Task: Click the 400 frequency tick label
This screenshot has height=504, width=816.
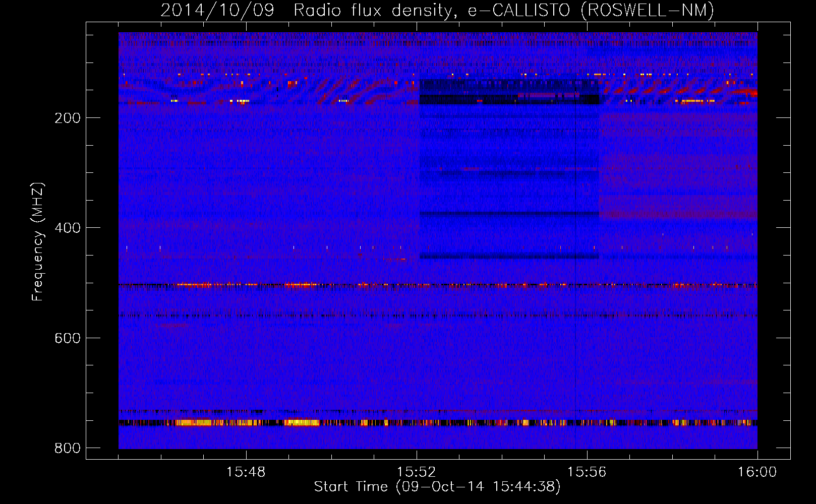Action: click(68, 228)
